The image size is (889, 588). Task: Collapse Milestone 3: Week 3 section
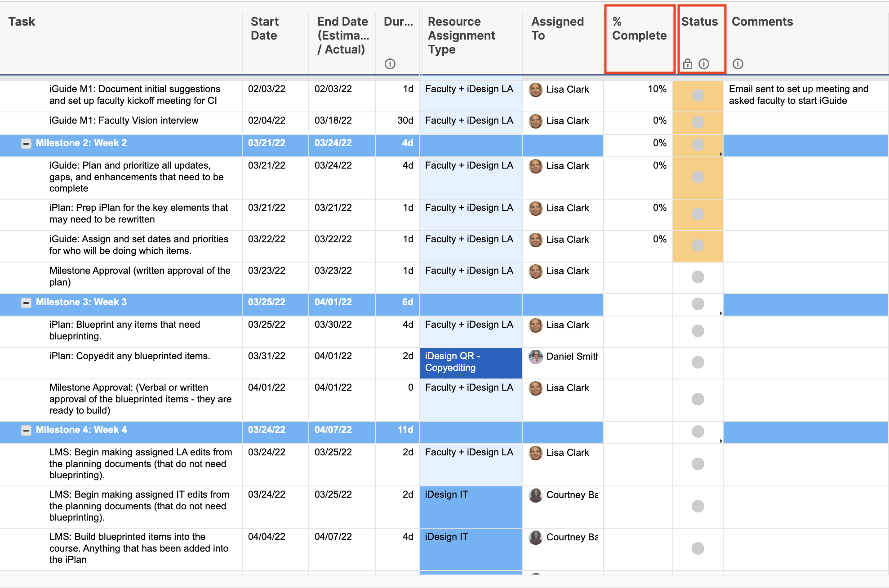(x=26, y=303)
